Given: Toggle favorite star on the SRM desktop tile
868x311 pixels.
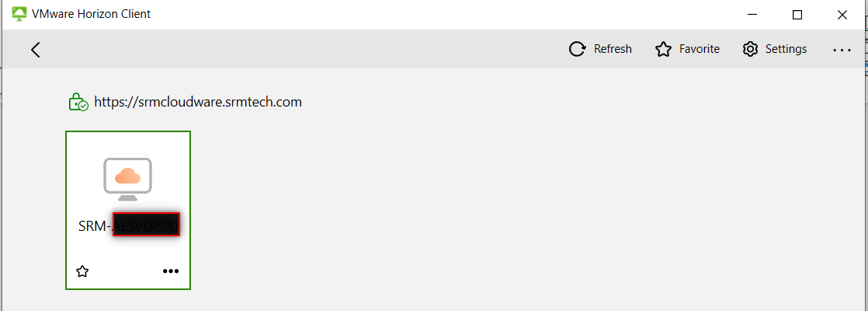Looking at the screenshot, I should click(82, 271).
